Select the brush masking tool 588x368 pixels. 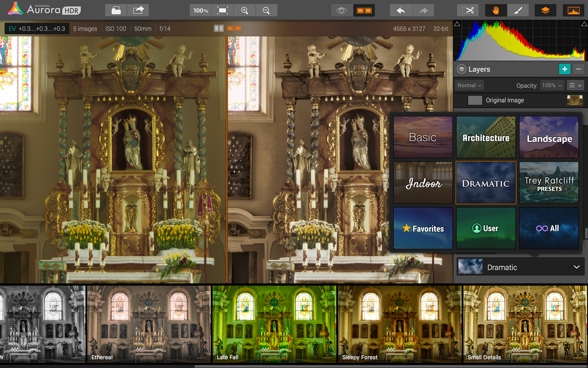[518, 10]
